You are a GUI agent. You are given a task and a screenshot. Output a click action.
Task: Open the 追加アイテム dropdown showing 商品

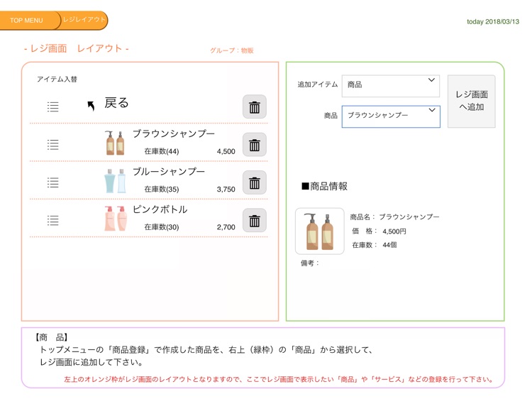click(x=391, y=86)
